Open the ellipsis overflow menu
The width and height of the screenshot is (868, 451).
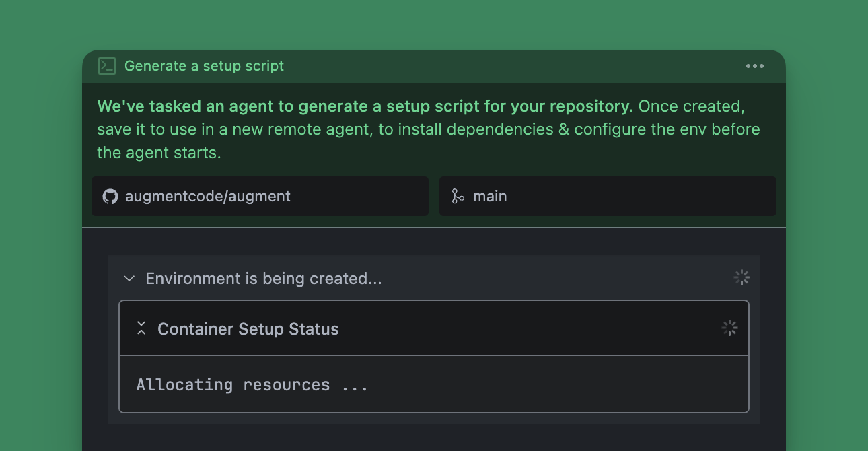point(754,65)
